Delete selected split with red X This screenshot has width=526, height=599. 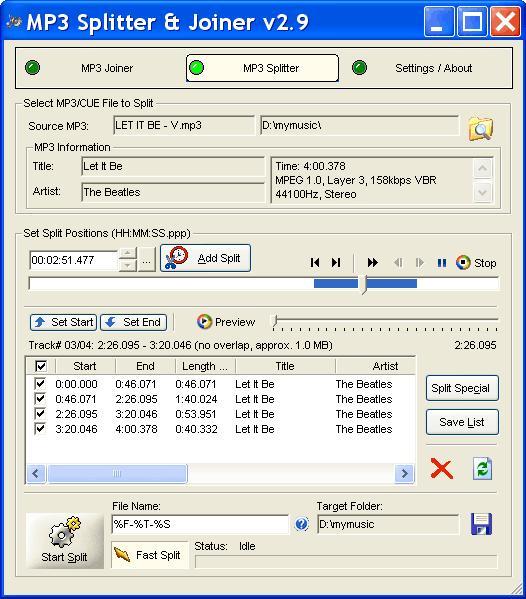442,469
